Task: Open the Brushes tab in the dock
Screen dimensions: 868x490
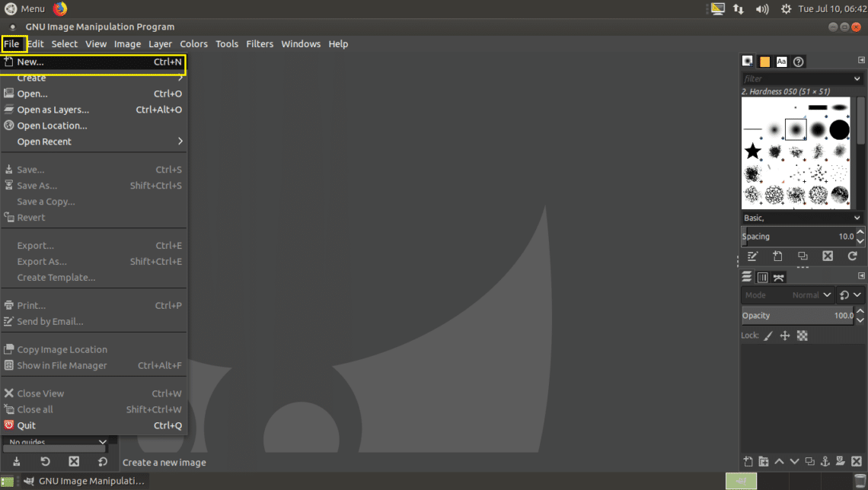Action: pos(748,61)
